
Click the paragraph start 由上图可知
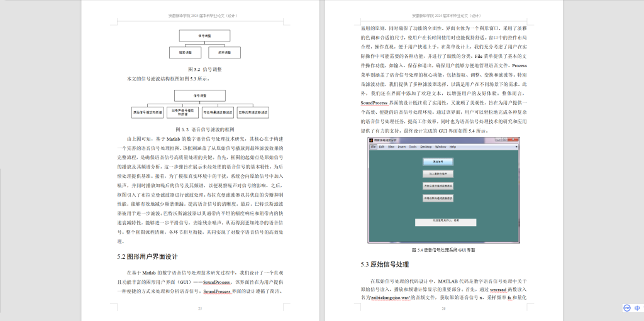tap(140, 139)
